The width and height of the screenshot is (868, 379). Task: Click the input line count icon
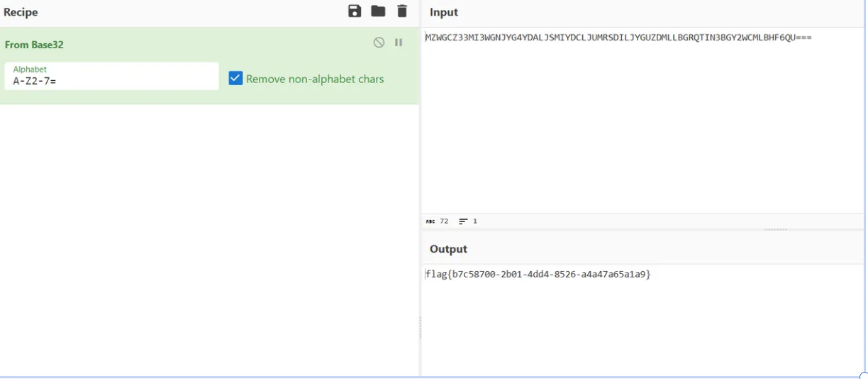pos(462,221)
